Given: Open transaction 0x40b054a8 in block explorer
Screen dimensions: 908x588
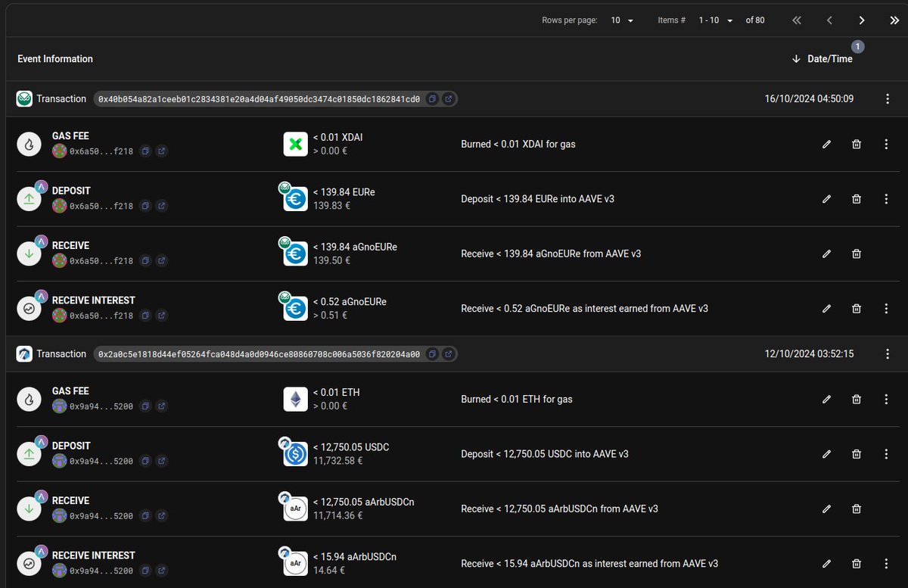Looking at the screenshot, I should click(448, 99).
